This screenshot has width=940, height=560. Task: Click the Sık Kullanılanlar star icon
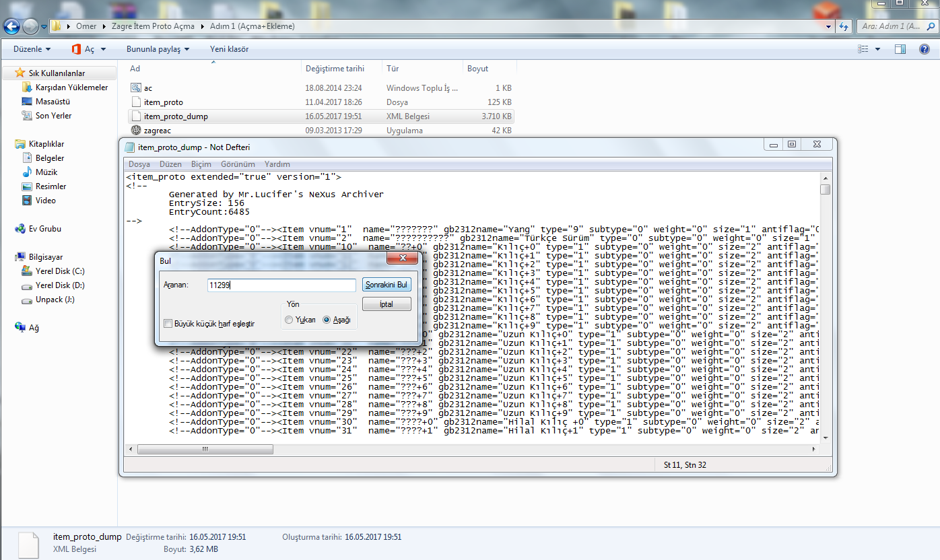(20, 73)
